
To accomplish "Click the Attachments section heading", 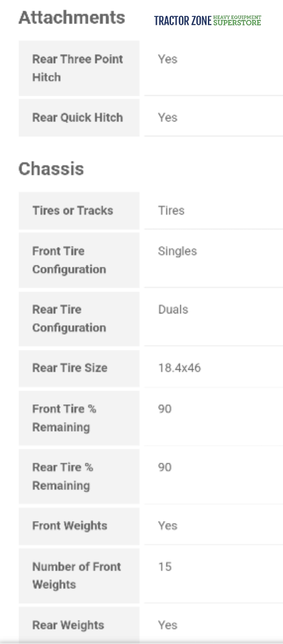I will coord(72,18).
